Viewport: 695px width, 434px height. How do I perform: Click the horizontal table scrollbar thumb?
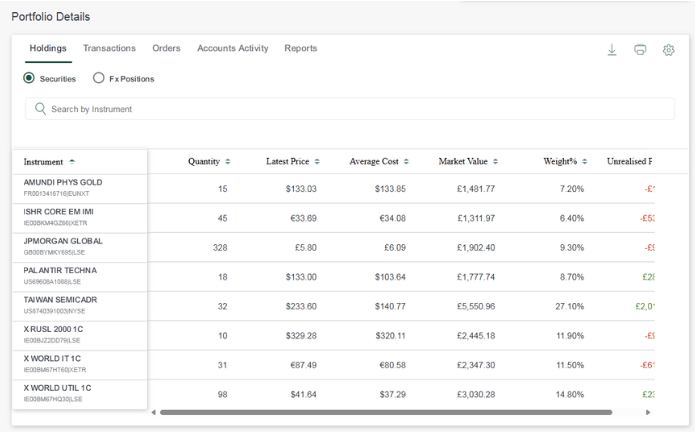click(386, 412)
